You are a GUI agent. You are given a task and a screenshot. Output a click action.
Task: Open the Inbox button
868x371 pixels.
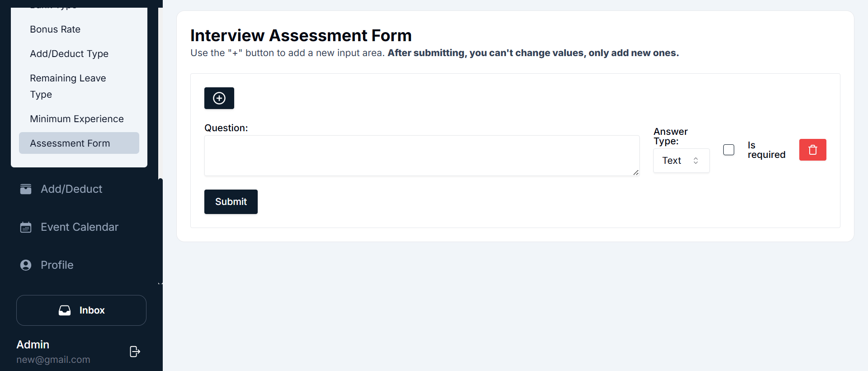tap(81, 310)
